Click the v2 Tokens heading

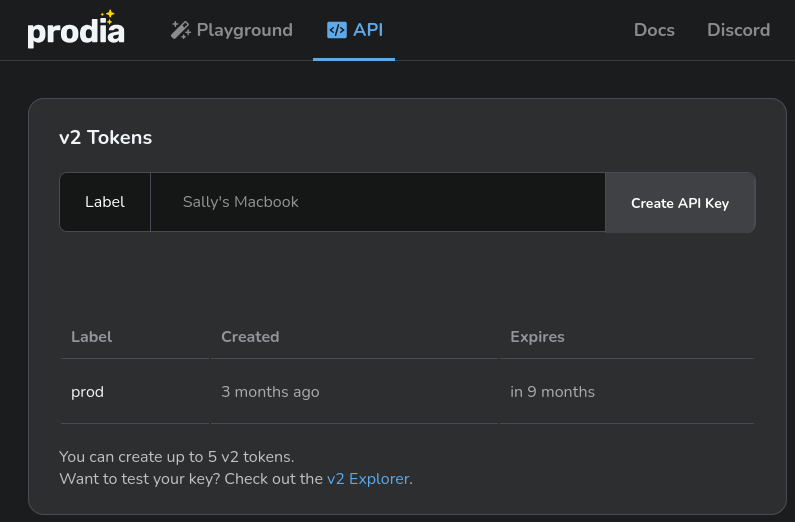pyautogui.click(x=105, y=137)
